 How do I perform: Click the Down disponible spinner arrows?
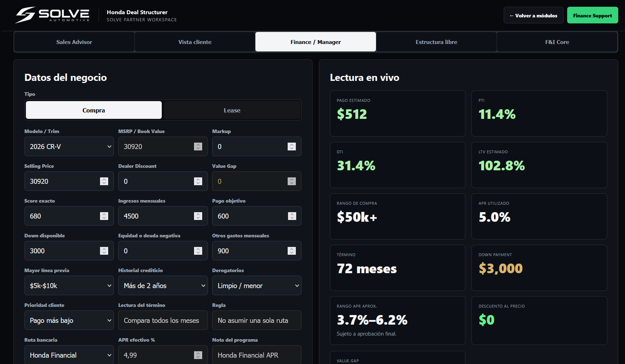[104, 251]
